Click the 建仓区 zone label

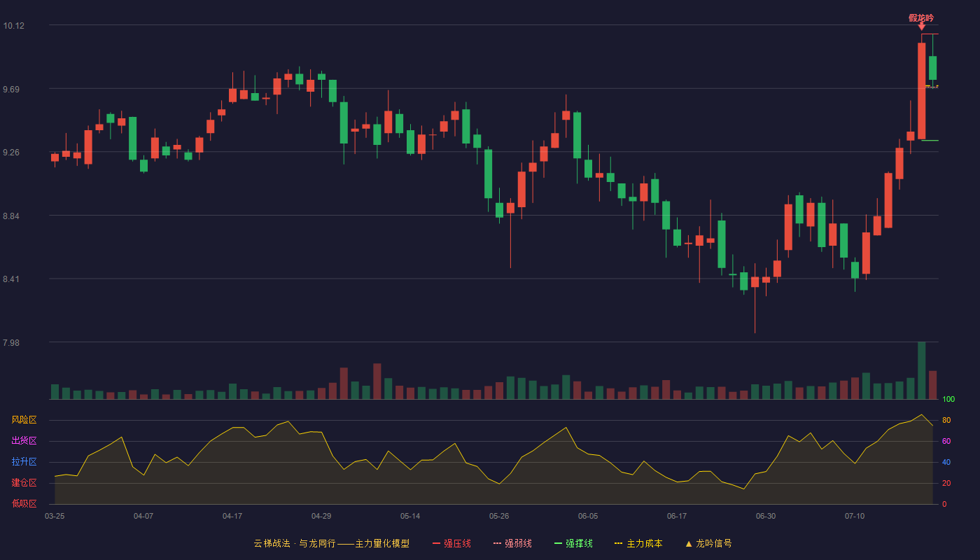(24, 483)
